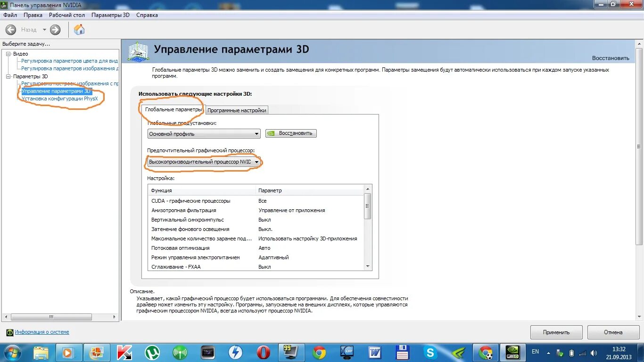Open the Windows Start menu
The image size is (644, 362).
[13, 352]
